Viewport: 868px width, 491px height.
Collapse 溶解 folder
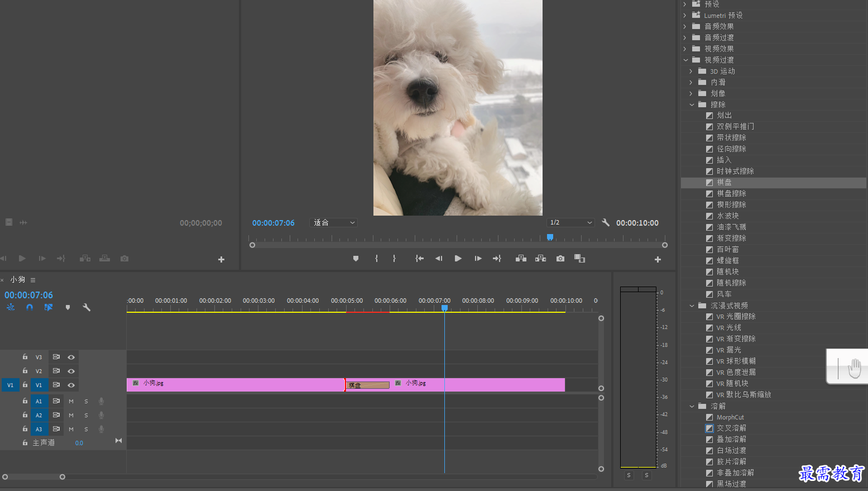692,406
